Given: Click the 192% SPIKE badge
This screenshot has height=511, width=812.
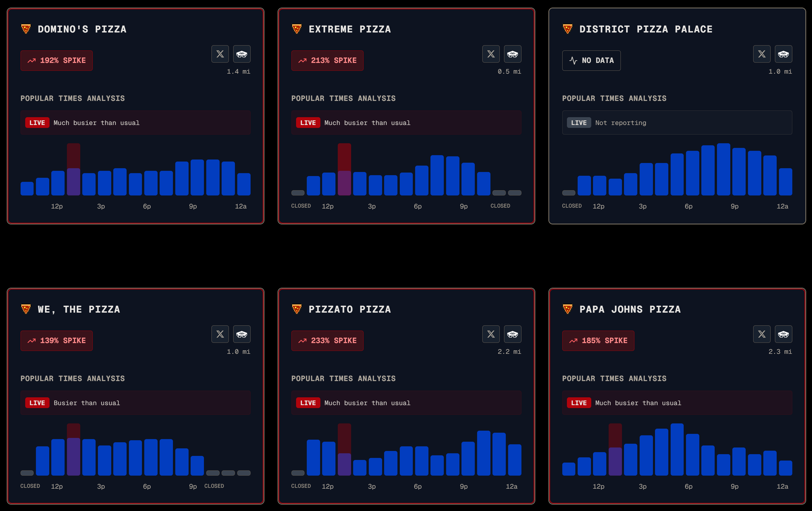Looking at the screenshot, I should point(57,60).
